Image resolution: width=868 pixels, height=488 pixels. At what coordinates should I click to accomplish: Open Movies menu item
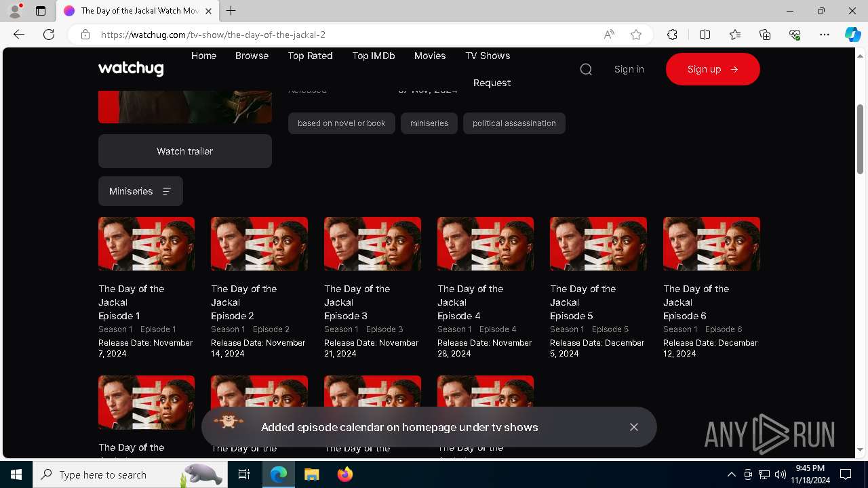click(x=430, y=56)
